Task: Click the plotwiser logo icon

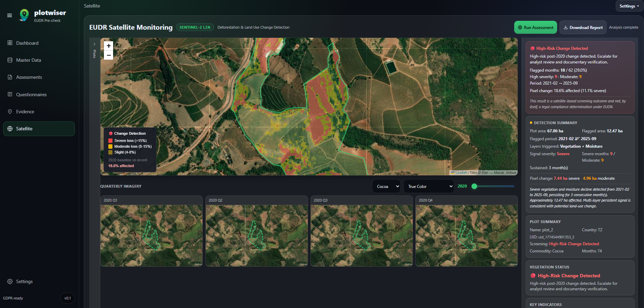Action: pyautogui.click(x=24, y=15)
